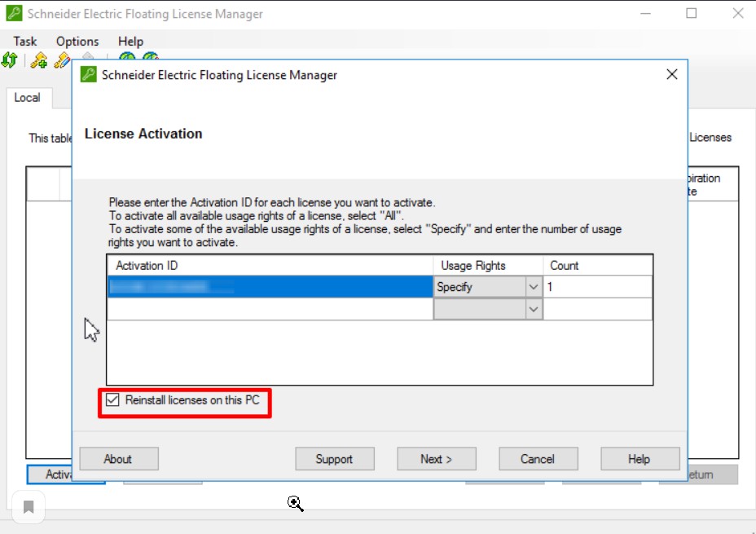Click the bookmark icon below the main window

29,507
